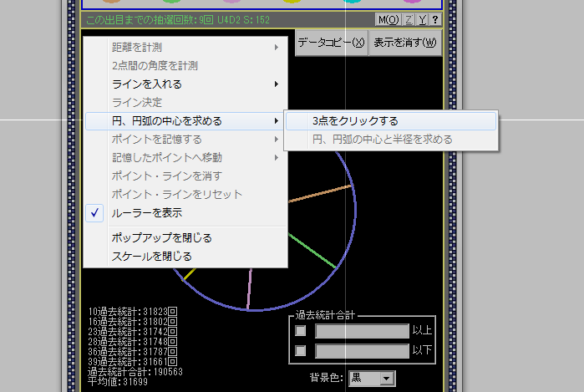This screenshot has width=584, height=392.
Task: Expand arrow next to 記憶したポイントへ移動
Action: (277, 158)
